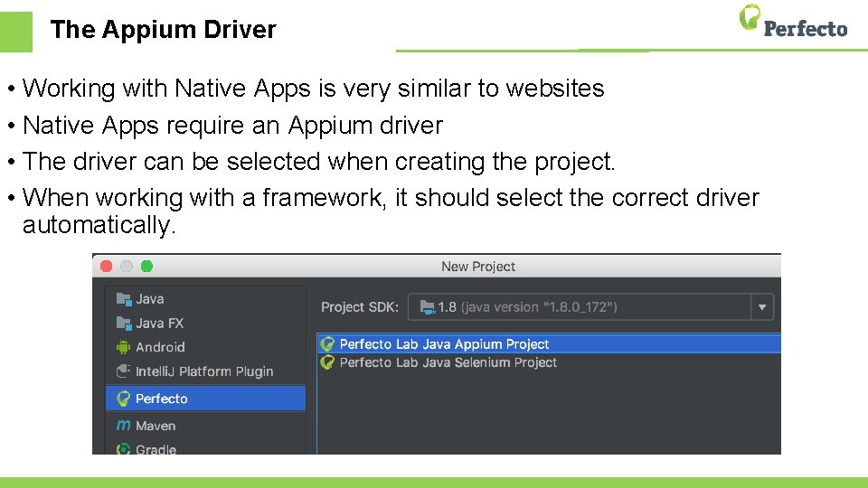The width and height of the screenshot is (868, 488).
Task: Click the IntelliJ Platform Plugin icon
Action: (123, 371)
